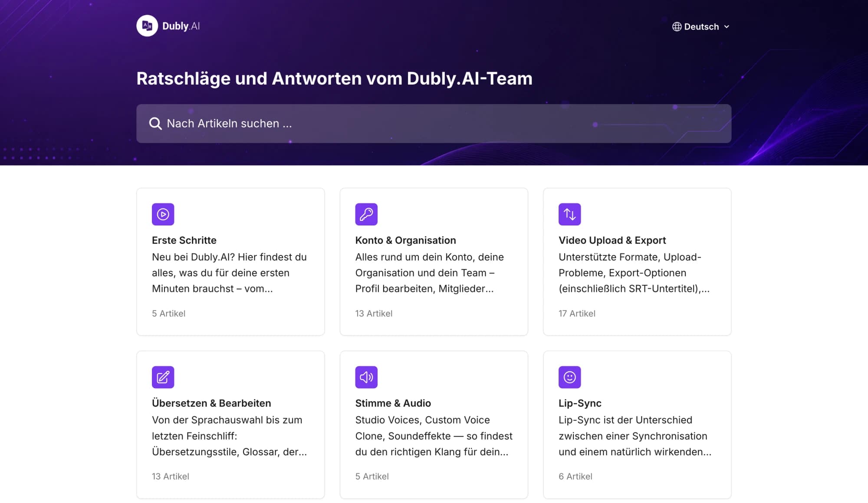Click '5 Artikel' under Erste Schritte
Viewport: 868px width, 503px height.
click(x=169, y=314)
